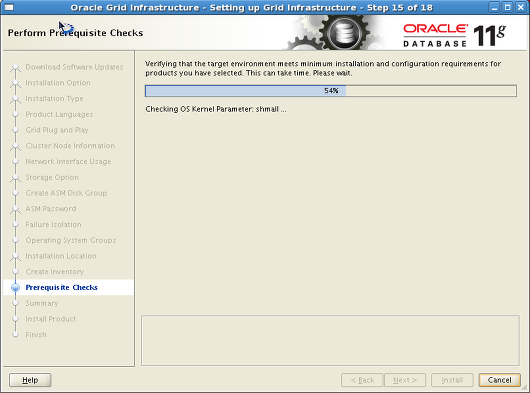This screenshot has height=393, width=530.
Task: Select Finish step in sidebar
Action: 36,335
